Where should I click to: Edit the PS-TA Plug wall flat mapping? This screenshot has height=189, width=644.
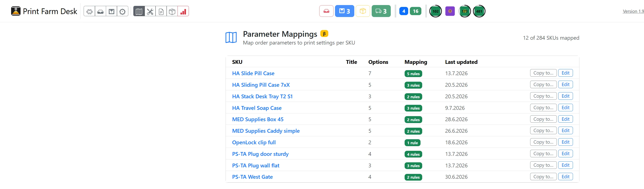[x=566, y=165]
